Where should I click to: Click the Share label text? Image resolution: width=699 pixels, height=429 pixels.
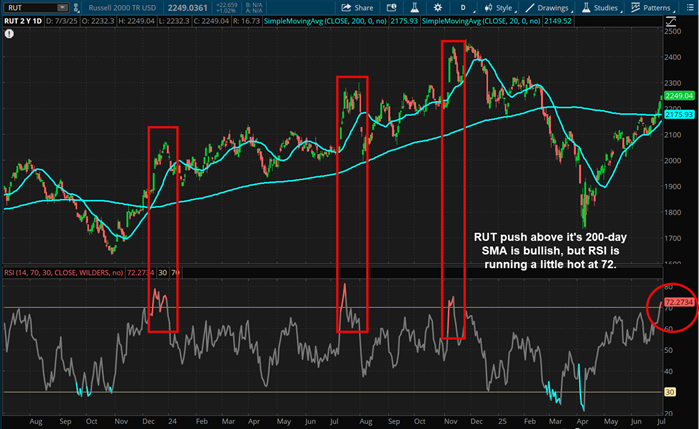point(364,8)
